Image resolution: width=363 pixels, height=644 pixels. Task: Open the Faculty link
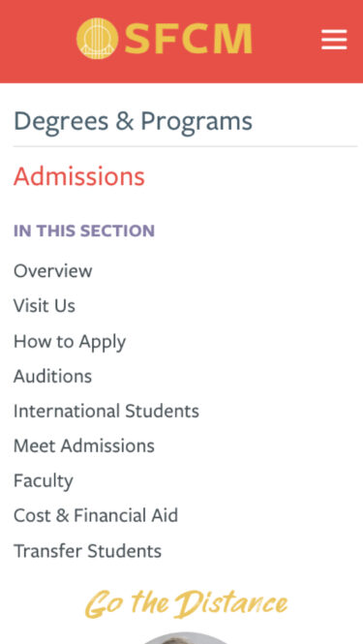44,481
